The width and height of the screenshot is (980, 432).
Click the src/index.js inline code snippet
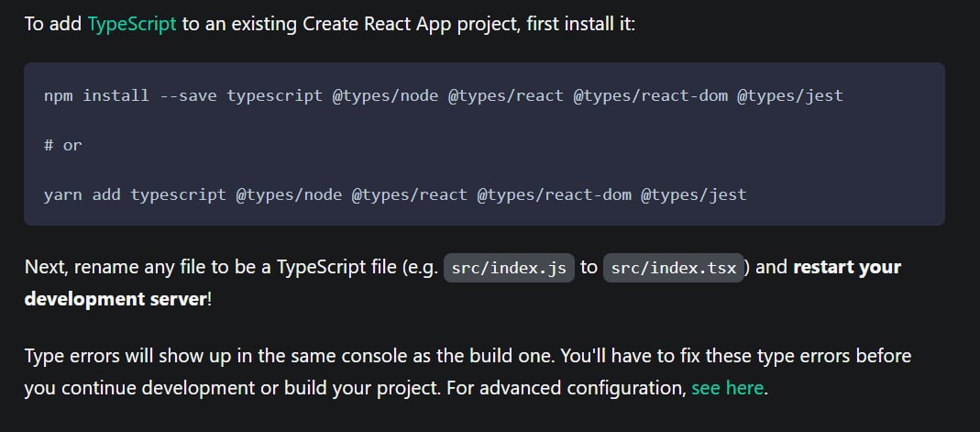click(x=510, y=268)
